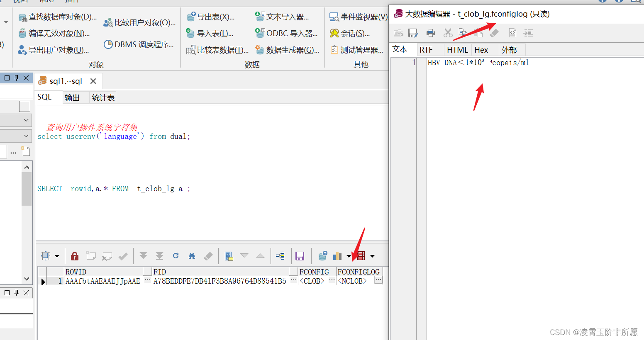
Task: Toggle pin on lower left docked panel
Action: click(17, 292)
